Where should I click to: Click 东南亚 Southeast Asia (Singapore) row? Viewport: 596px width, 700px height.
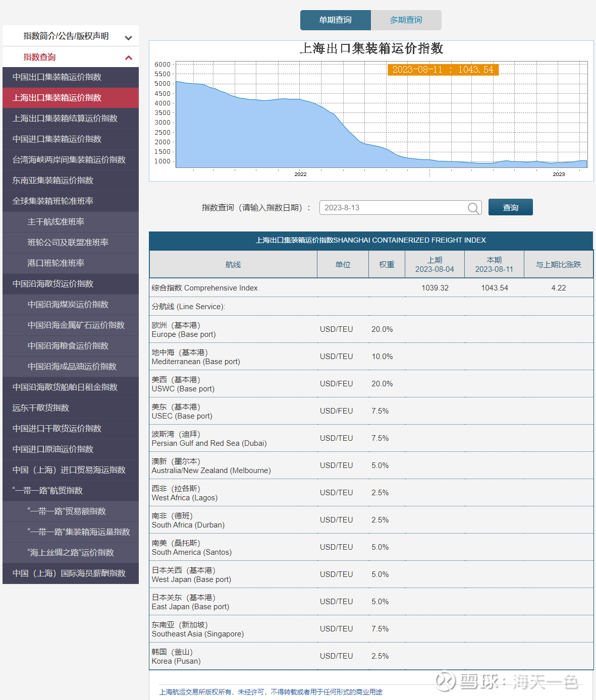tap(371, 629)
